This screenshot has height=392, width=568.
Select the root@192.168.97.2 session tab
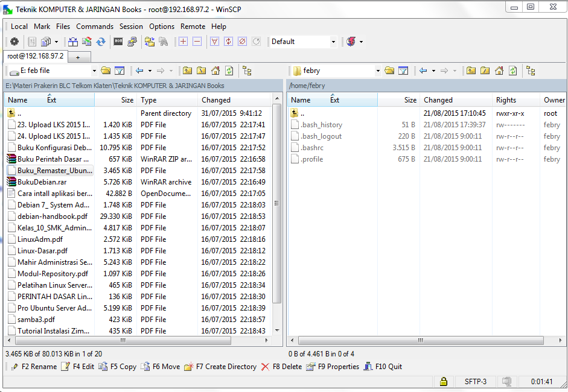35,56
